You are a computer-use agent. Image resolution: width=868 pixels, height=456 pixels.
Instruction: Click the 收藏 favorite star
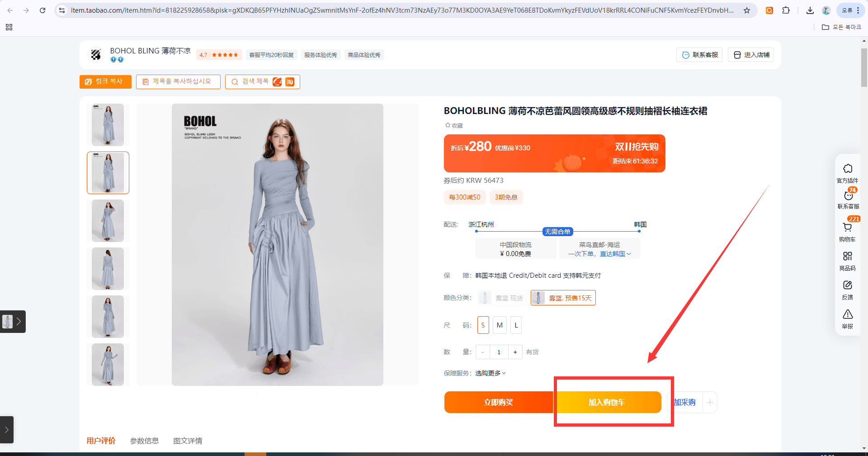pos(454,125)
